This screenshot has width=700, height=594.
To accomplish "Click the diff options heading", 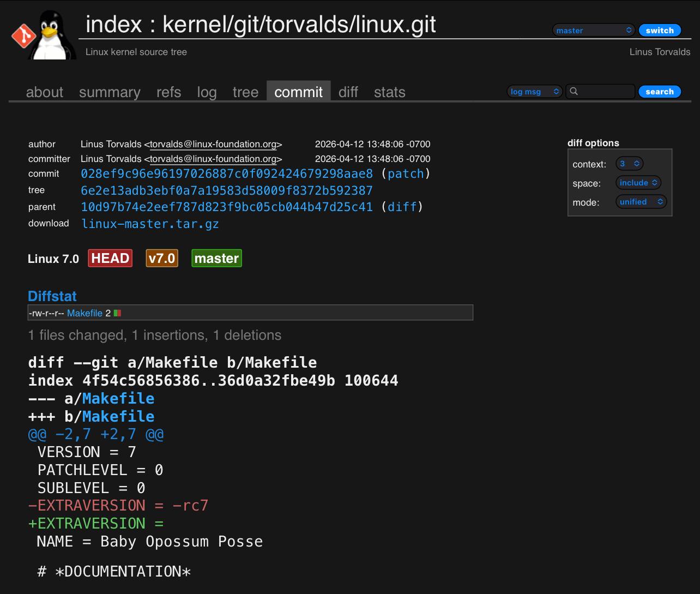I will click(593, 143).
